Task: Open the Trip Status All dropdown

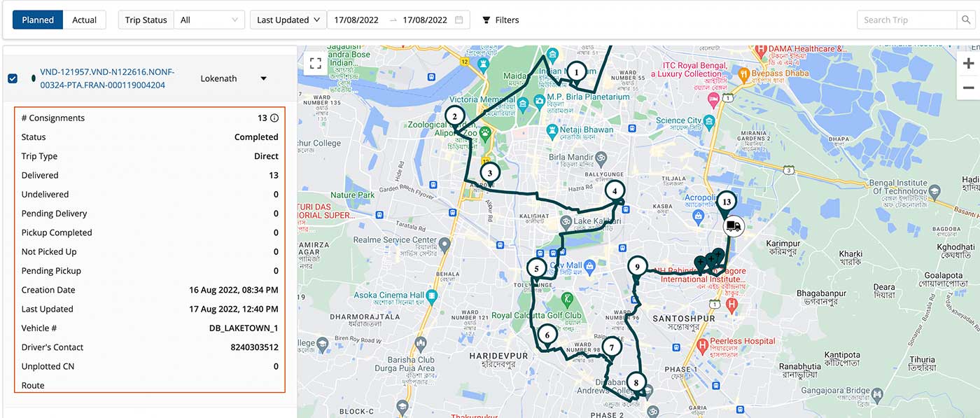Action: tap(209, 20)
